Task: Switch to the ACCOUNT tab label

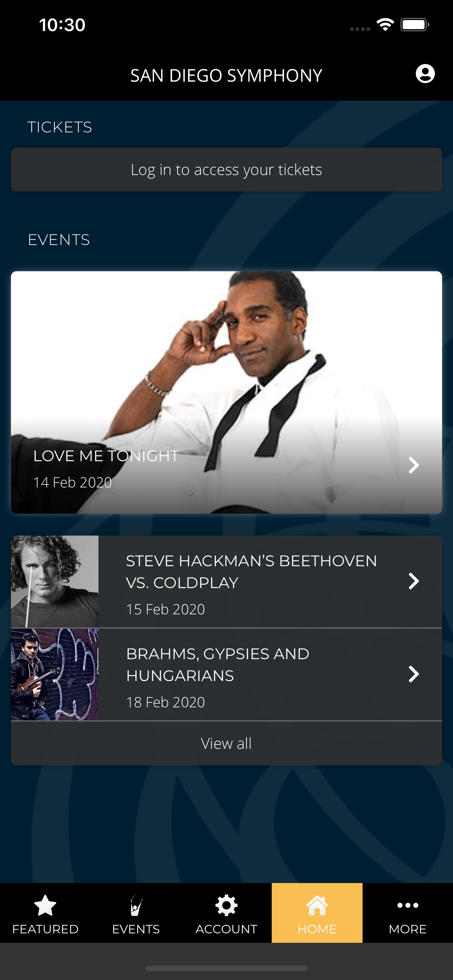Action: 226,929
